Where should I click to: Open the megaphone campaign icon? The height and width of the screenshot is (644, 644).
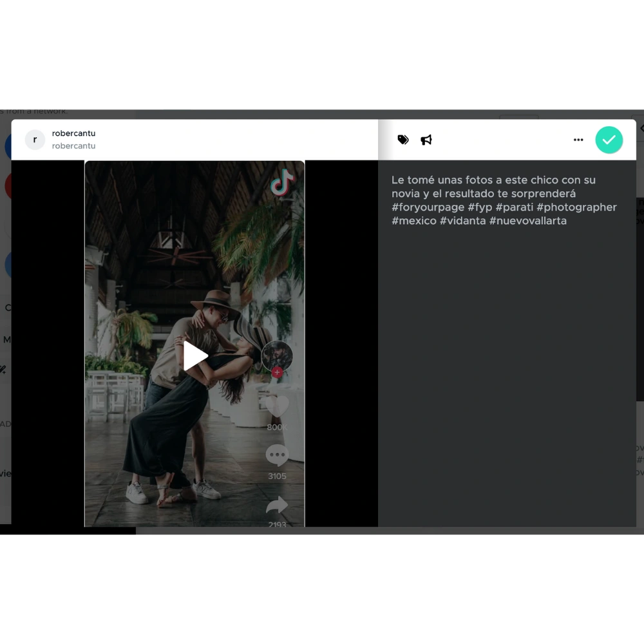[426, 140]
